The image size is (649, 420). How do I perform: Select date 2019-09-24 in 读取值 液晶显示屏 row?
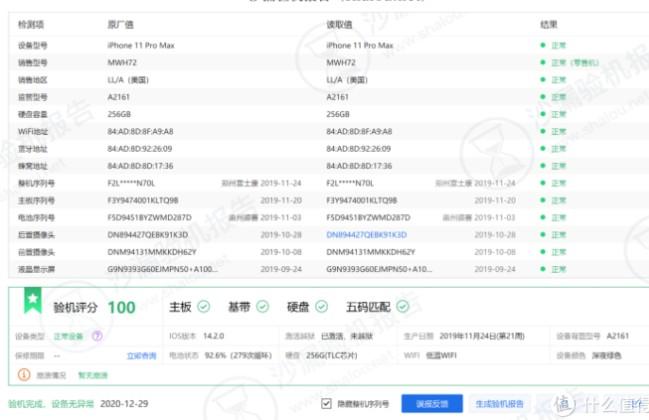coord(495,269)
